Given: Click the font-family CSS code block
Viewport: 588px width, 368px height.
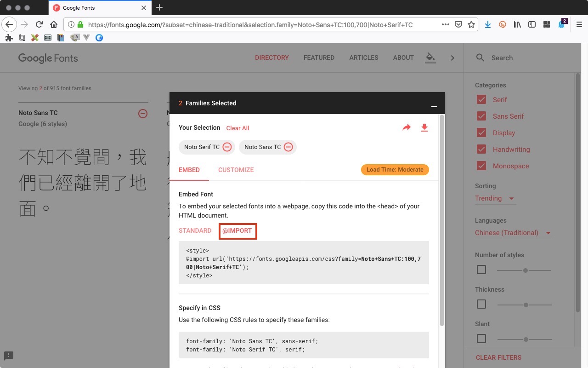Looking at the screenshot, I should (304, 345).
